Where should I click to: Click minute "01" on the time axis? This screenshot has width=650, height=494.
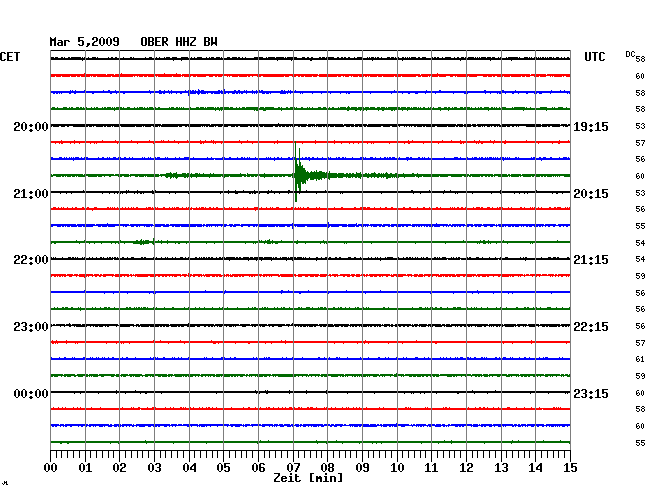tap(85, 467)
